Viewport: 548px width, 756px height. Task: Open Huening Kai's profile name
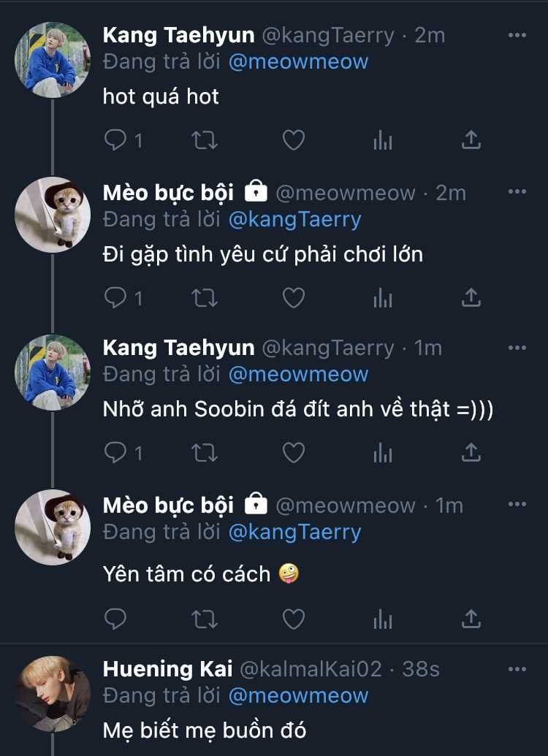tap(167, 669)
